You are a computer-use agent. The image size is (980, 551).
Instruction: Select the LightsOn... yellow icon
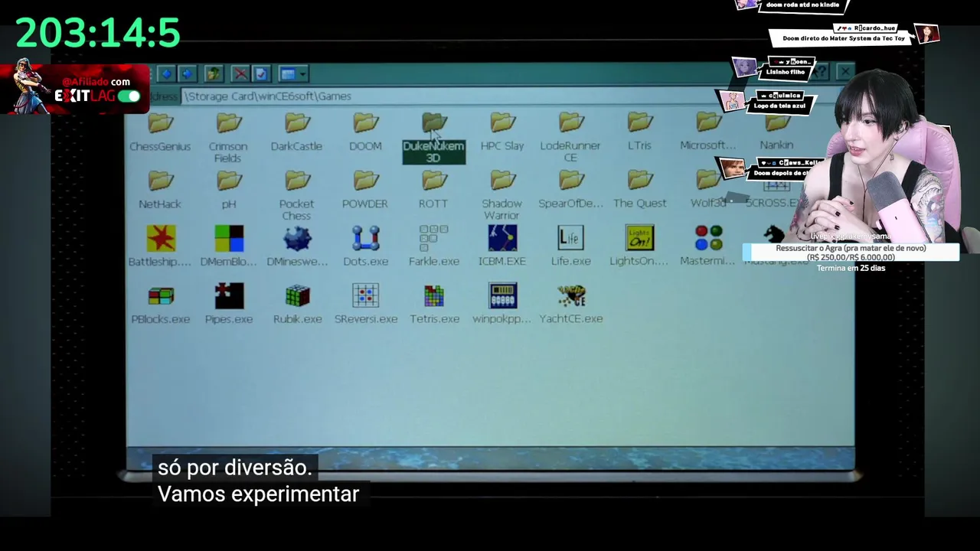pyautogui.click(x=639, y=246)
